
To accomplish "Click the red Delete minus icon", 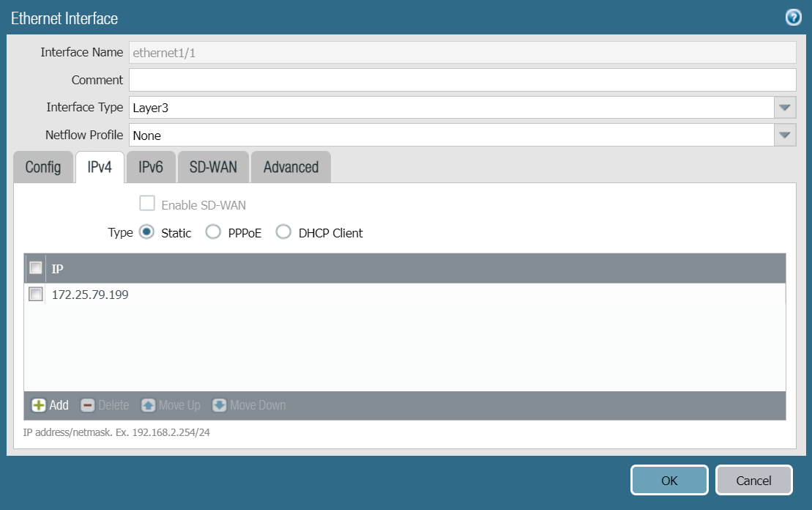I will (x=88, y=405).
